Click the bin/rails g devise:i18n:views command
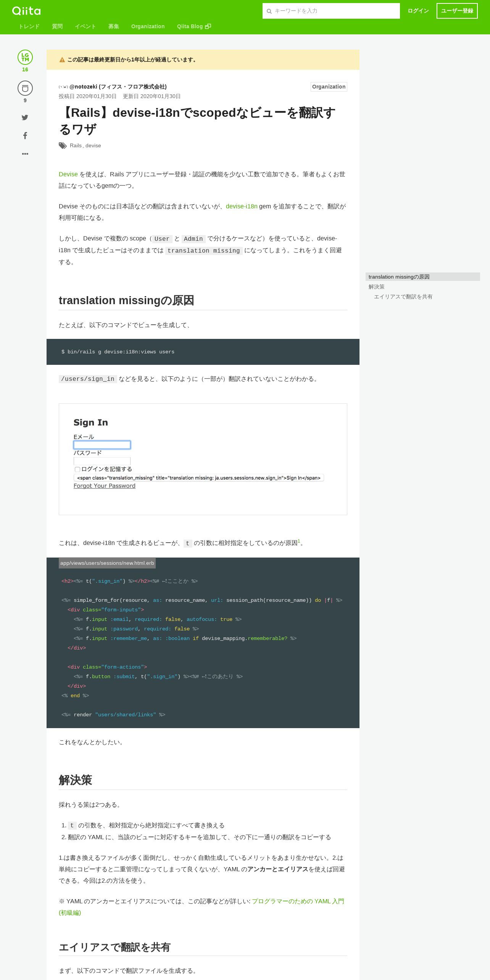 click(118, 352)
